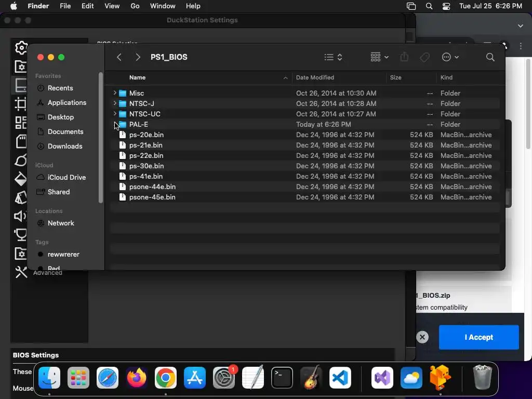Select ps-20e.bin file
This screenshot has width=532, height=399.
pos(304,135)
